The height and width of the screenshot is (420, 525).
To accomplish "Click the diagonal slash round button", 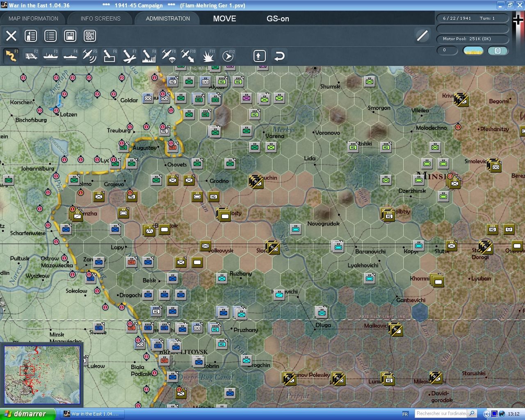I will (x=422, y=36).
